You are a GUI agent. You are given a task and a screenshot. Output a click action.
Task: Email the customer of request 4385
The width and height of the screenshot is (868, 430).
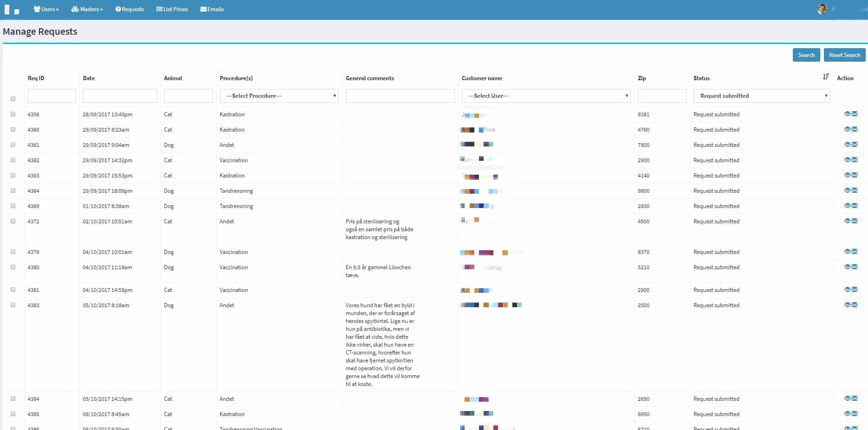(855, 414)
